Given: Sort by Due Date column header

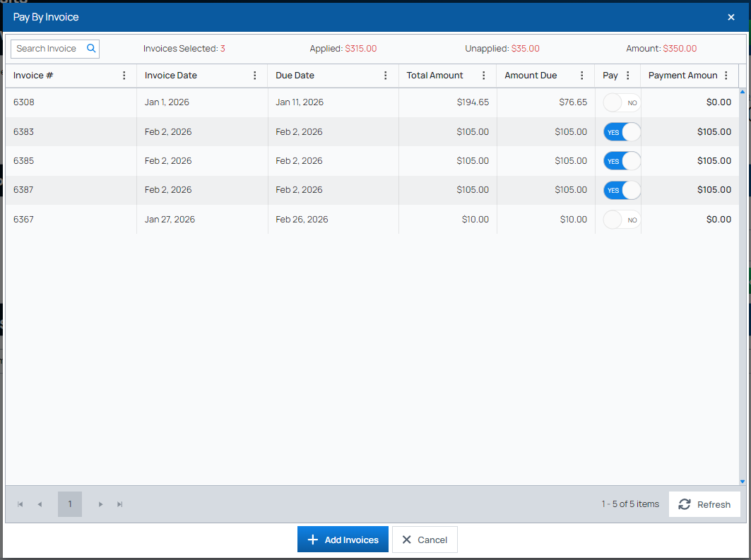Looking at the screenshot, I should point(295,75).
